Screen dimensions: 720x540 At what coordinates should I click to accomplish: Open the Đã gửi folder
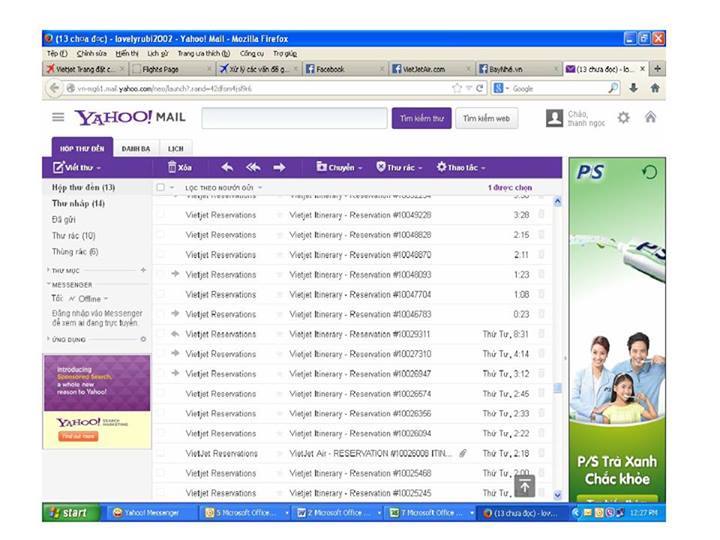tap(63, 219)
